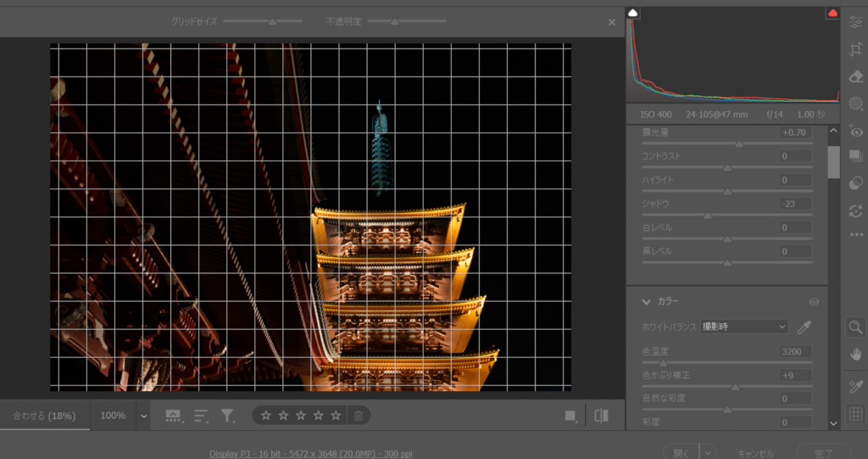The height and width of the screenshot is (459, 868).
Task: Click the white balance eyedropper icon
Action: point(804,327)
